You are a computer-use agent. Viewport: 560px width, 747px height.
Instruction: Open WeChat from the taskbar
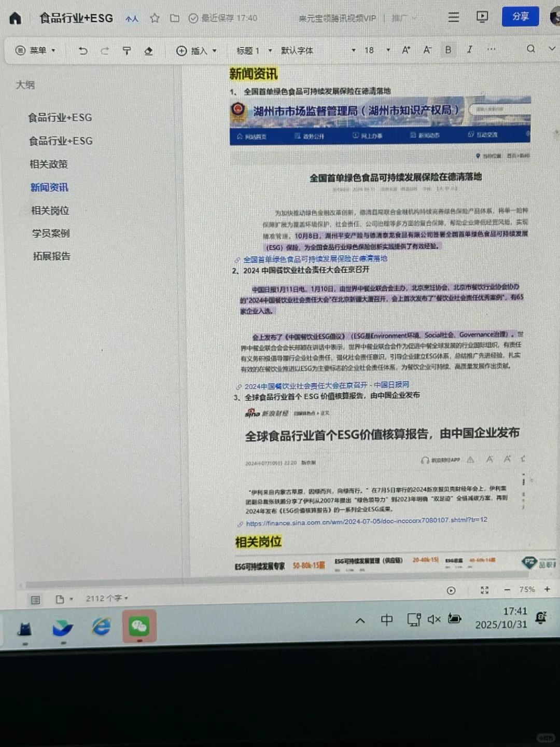(139, 627)
